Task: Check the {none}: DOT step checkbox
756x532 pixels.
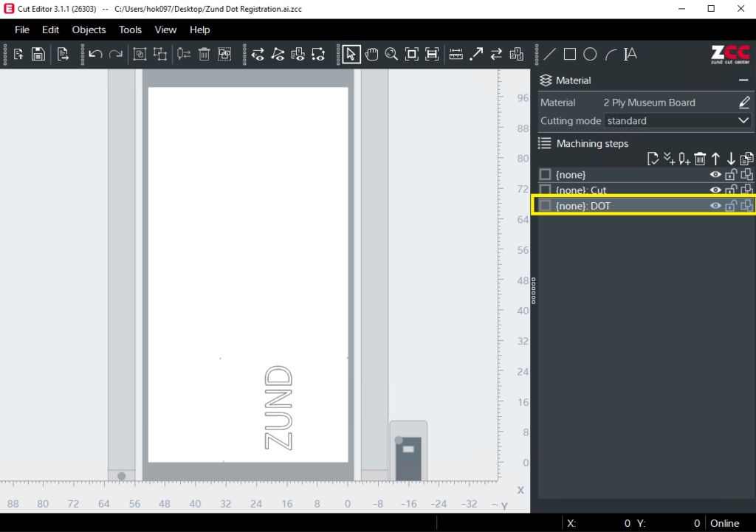Action: [546, 206]
